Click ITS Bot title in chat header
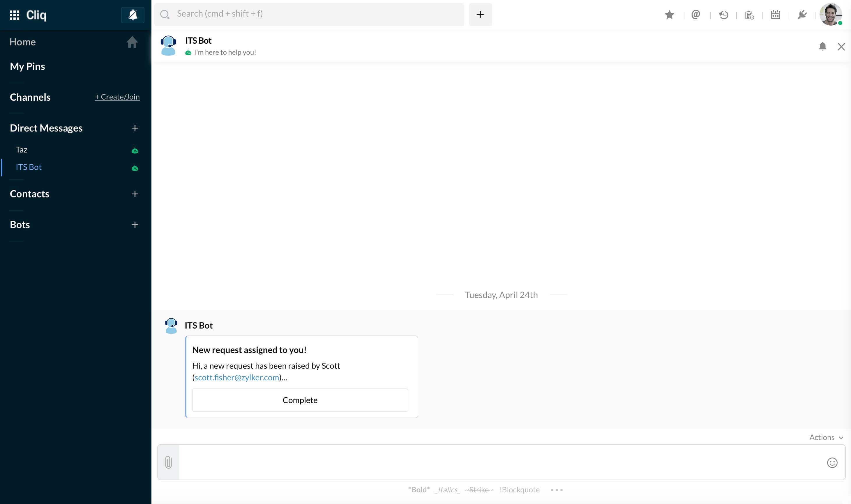 tap(198, 40)
